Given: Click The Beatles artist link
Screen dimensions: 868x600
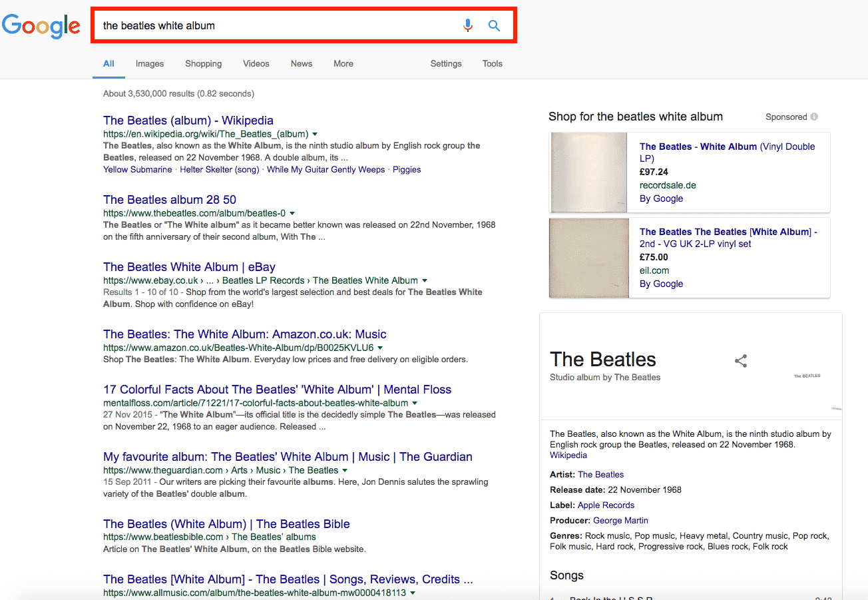Looking at the screenshot, I should pyautogui.click(x=600, y=475).
